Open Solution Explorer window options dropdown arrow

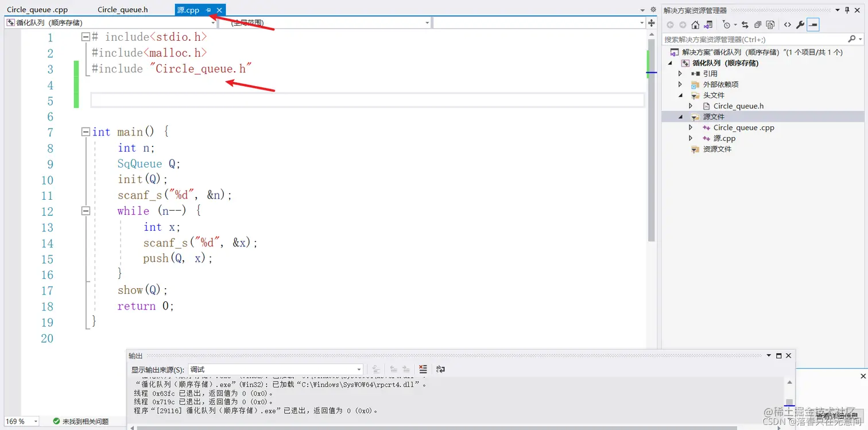pyautogui.click(x=838, y=10)
